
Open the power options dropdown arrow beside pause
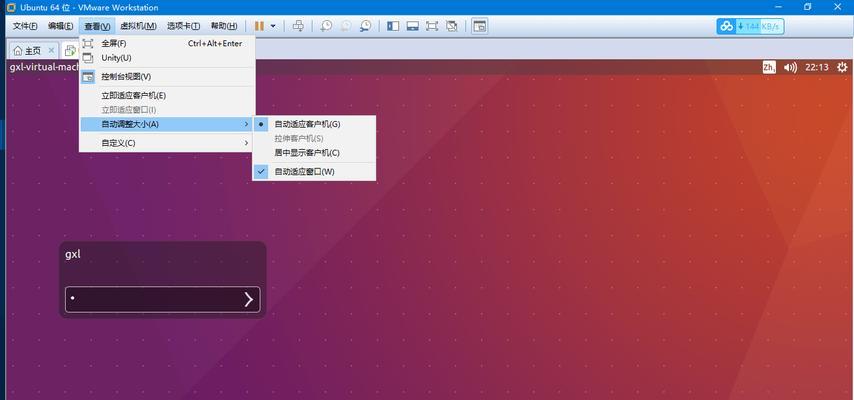click(x=273, y=26)
